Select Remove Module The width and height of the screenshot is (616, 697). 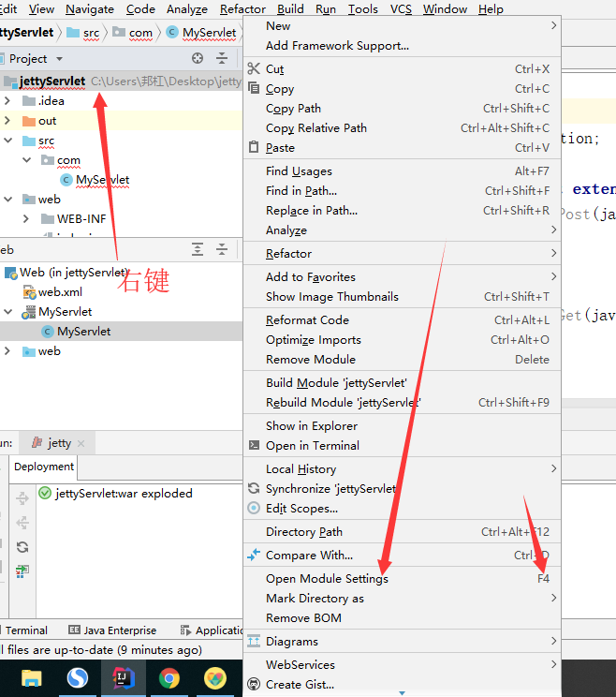pyautogui.click(x=402, y=359)
